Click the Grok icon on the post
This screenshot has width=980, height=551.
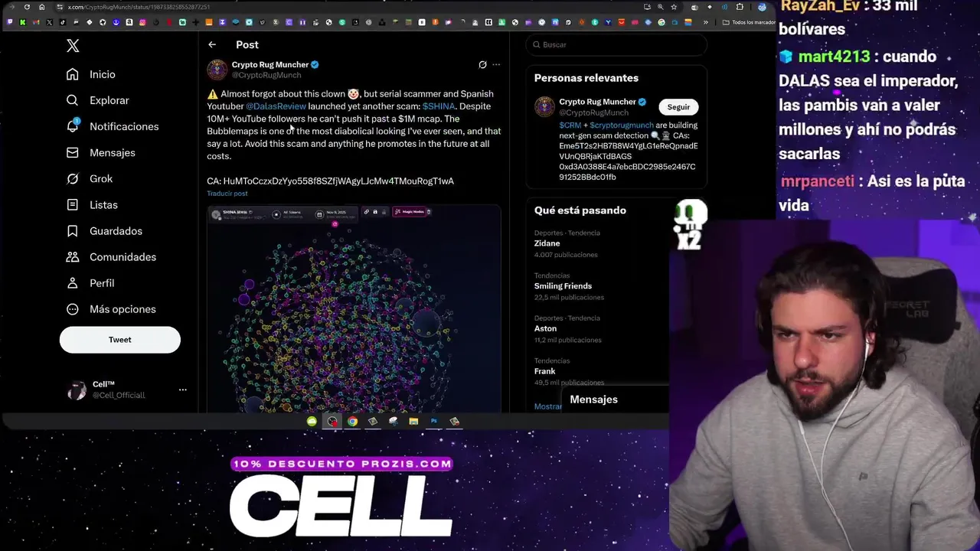482,65
